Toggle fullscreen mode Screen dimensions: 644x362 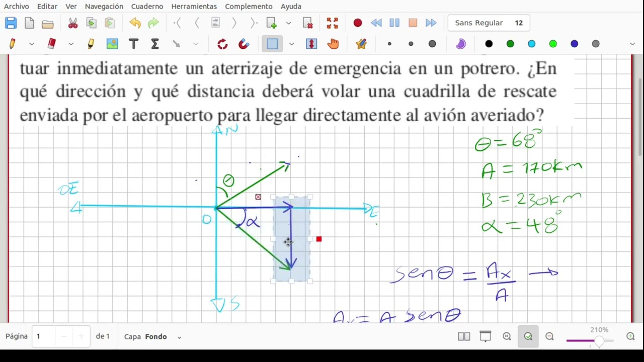tap(333, 23)
